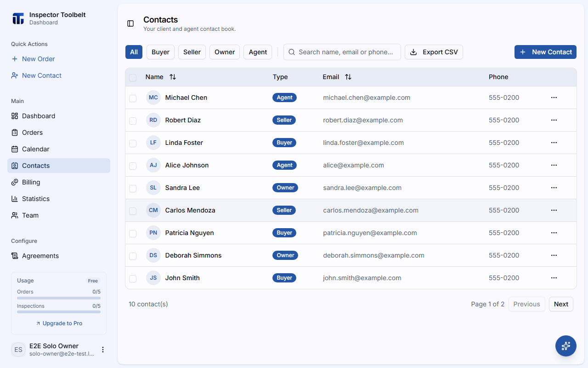The height and width of the screenshot is (368, 588).
Task: Open Team in the sidebar
Action: point(59,215)
